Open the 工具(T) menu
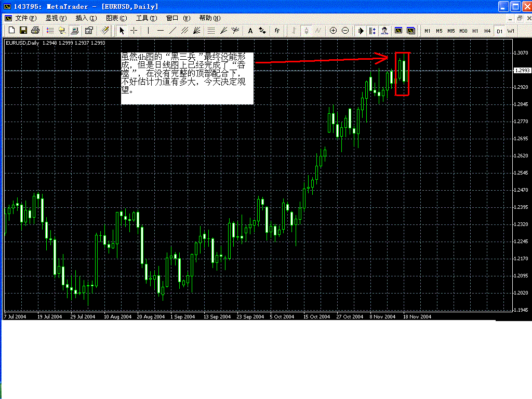Viewport: 532px width, 399px height. tap(147, 18)
